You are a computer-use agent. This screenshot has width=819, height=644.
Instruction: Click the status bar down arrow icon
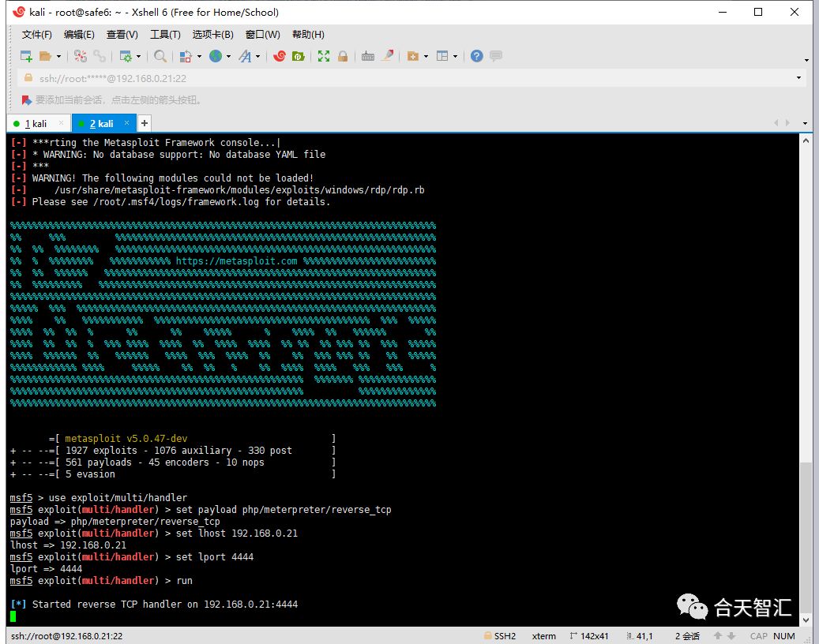point(732,635)
